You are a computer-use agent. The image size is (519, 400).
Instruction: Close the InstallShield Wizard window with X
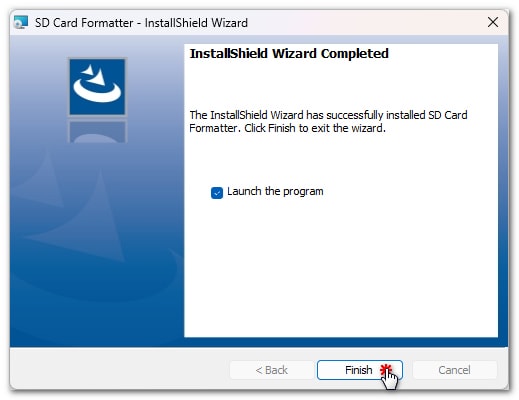[x=493, y=22]
